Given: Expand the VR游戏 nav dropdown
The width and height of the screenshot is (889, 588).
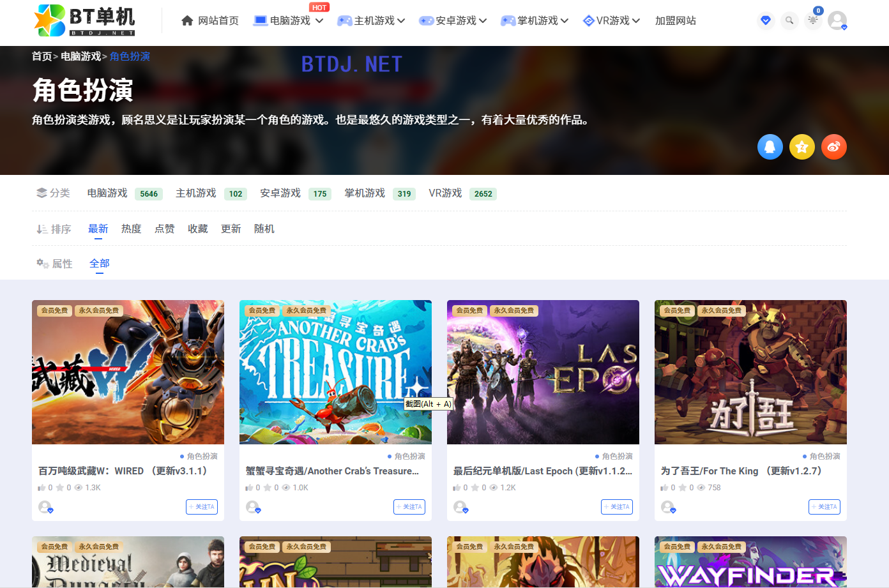Looking at the screenshot, I should pyautogui.click(x=636, y=20).
